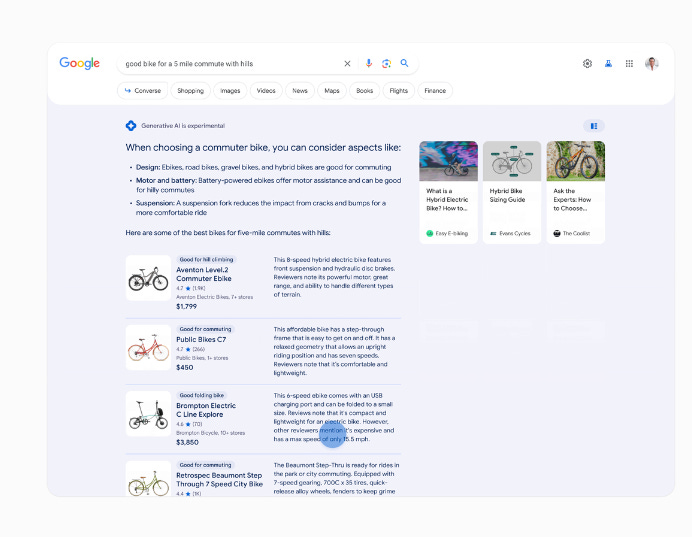This screenshot has width=692, height=537.
Task: Clear the search query with X icon
Action: pyautogui.click(x=347, y=64)
